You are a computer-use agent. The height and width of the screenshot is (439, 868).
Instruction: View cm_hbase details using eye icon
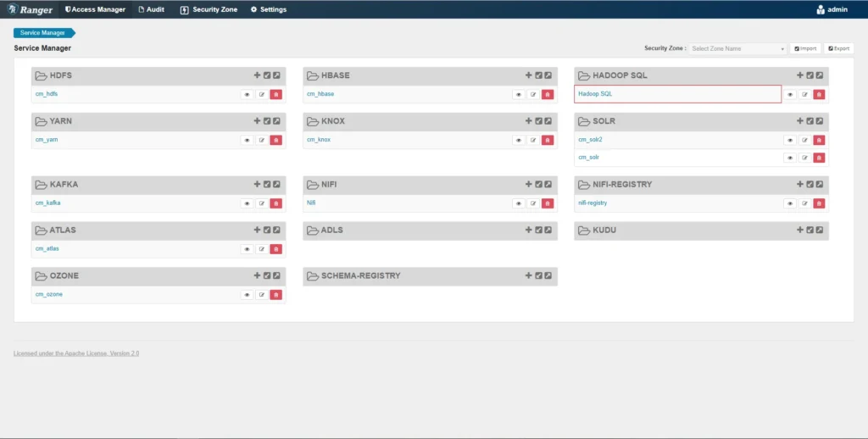519,95
